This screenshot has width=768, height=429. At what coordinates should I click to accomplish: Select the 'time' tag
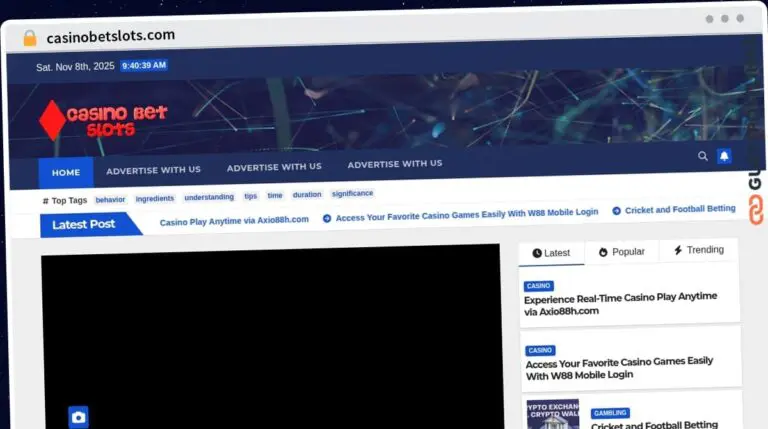coord(275,195)
